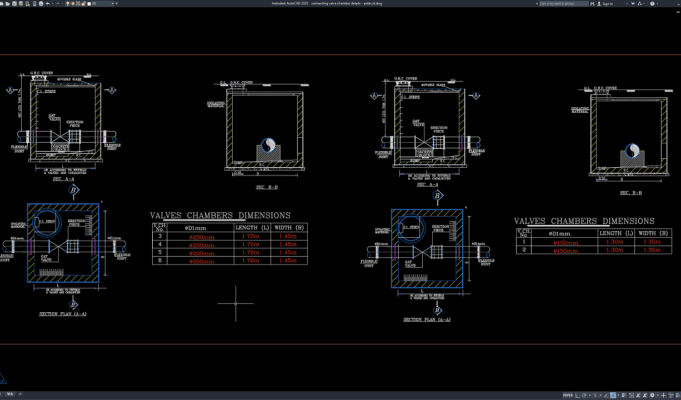Select the right SEC. B-B label

(x=631, y=193)
